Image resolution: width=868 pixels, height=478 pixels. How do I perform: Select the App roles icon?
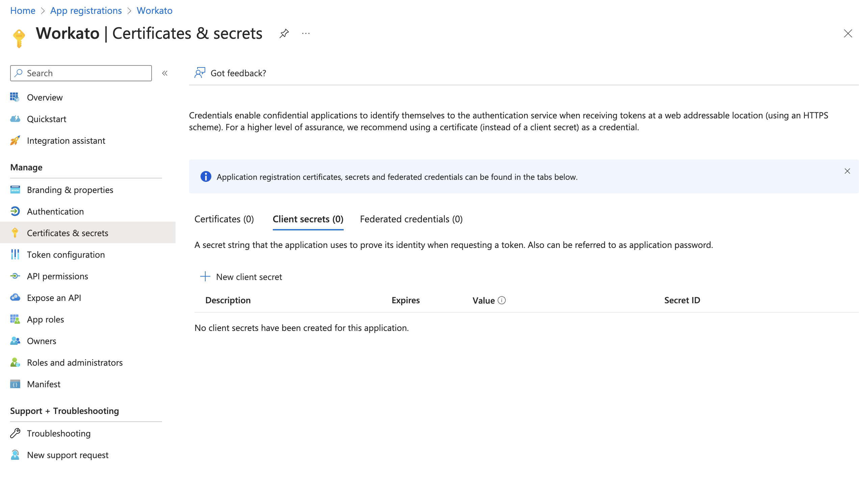click(x=15, y=319)
